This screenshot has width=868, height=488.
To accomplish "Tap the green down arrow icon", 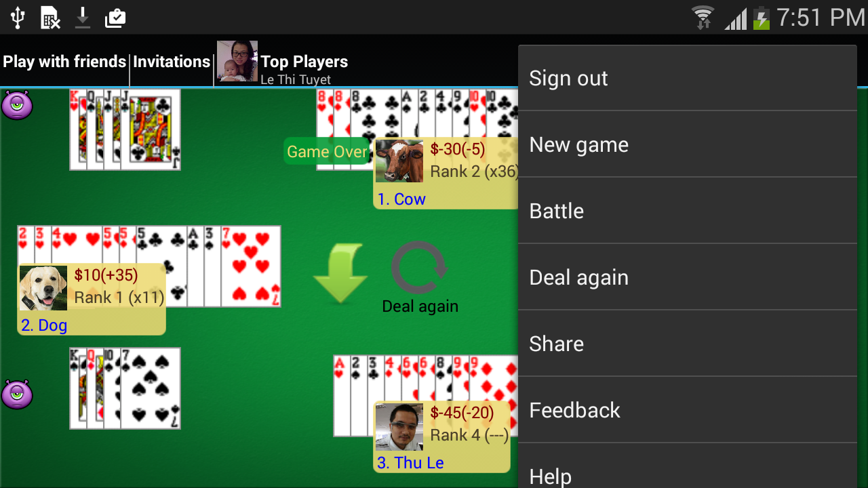I will pos(340,273).
